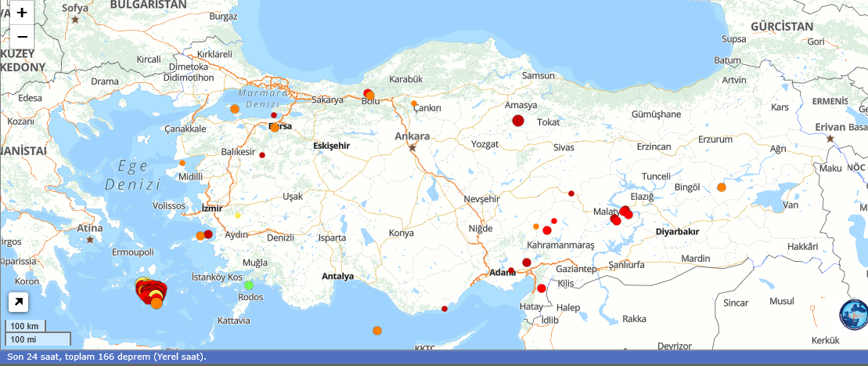This screenshot has height=366, width=868.
Task: Click the Sofya capital star symbol
Action: coord(74,20)
